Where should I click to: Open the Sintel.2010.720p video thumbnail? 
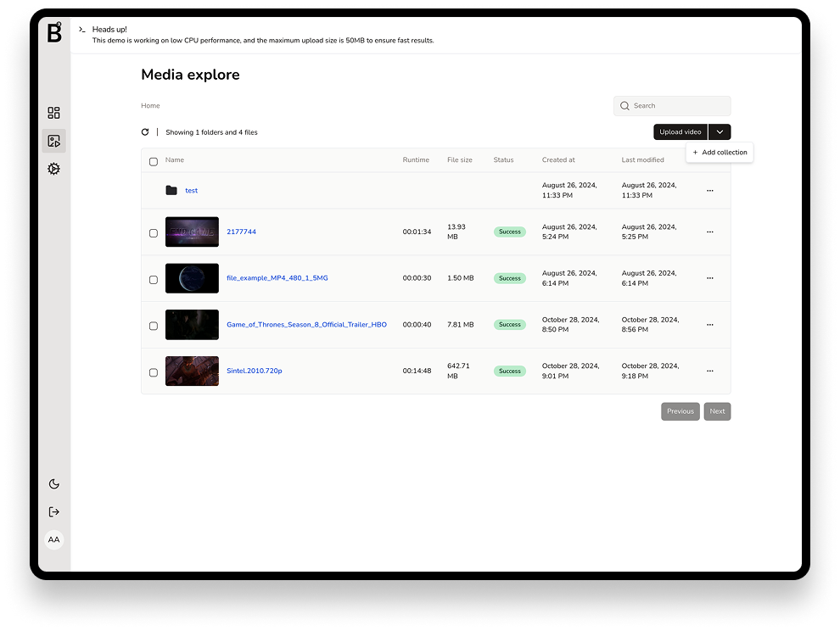tap(192, 371)
